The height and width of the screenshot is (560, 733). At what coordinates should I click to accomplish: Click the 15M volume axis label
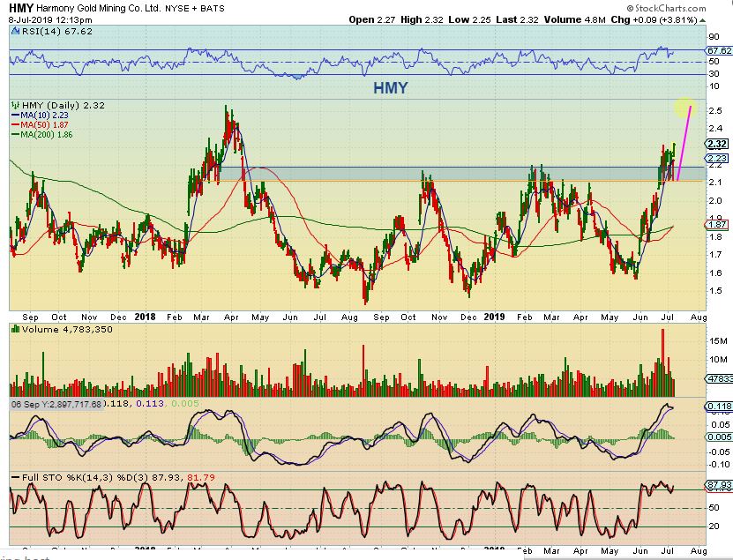(x=718, y=340)
